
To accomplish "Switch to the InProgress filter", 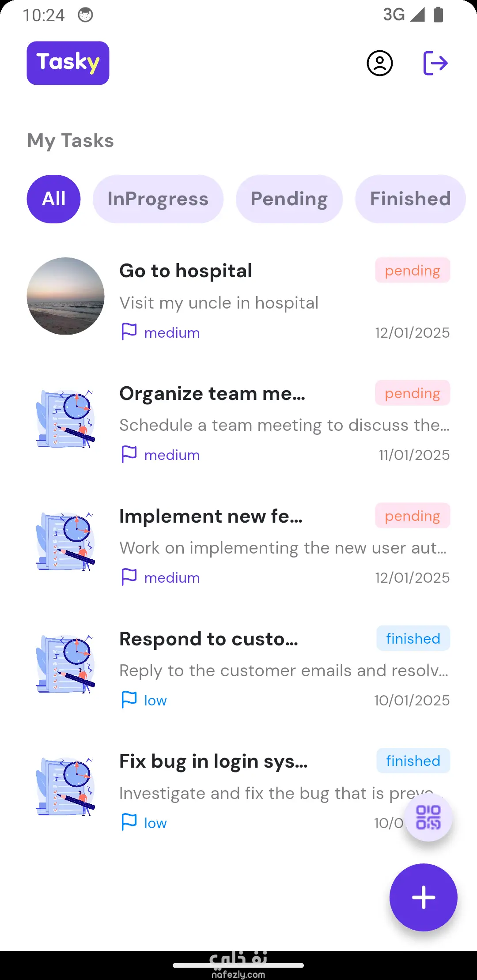I will pos(158,199).
